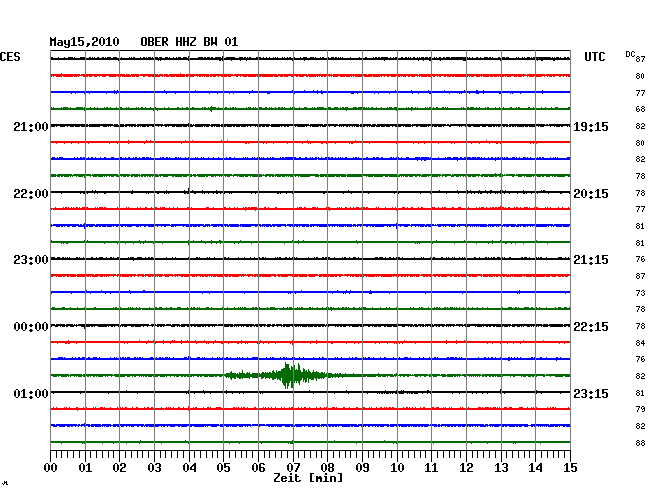Click minute tick label 00 on Zeit axis
The height and width of the screenshot is (494, 650).
tap(51, 467)
